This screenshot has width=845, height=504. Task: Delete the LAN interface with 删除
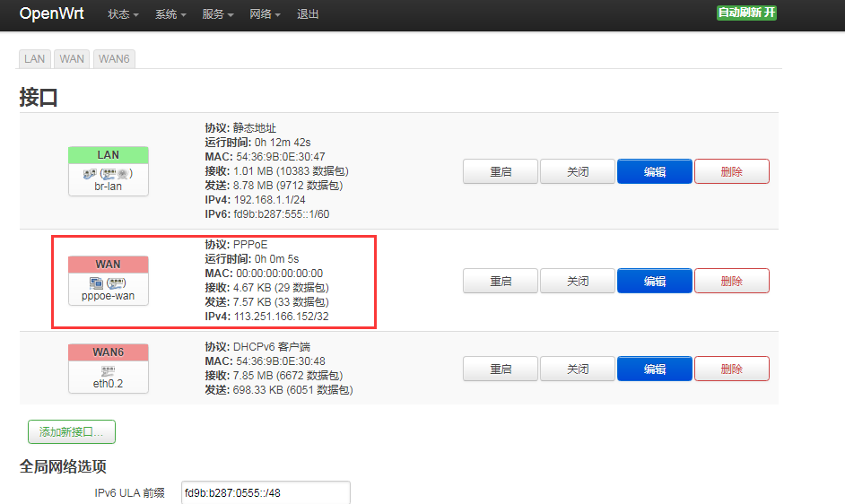coord(731,171)
